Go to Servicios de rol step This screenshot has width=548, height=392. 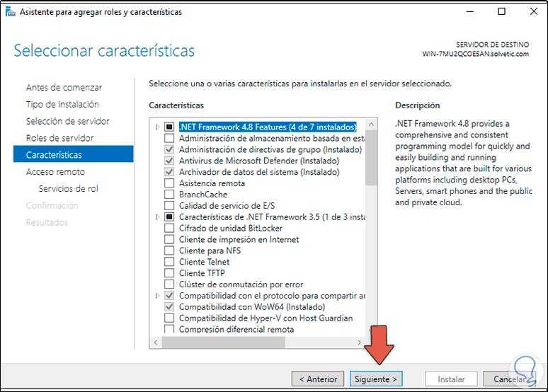tap(69, 189)
